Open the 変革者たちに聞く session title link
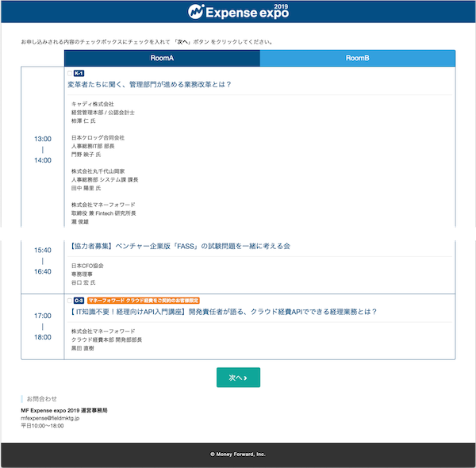This screenshot has width=476, height=468. pos(149,84)
